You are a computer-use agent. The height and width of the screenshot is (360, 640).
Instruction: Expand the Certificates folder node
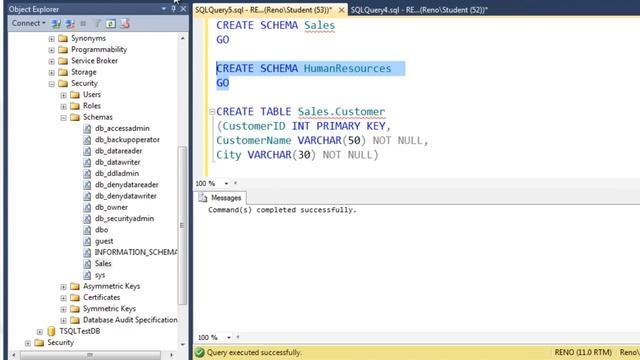tap(63, 298)
